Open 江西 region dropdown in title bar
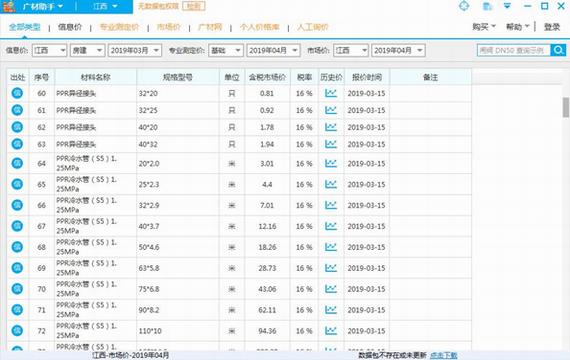Viewport: 570px width, 360px height. pyautogui.click(x=105, y=7)
